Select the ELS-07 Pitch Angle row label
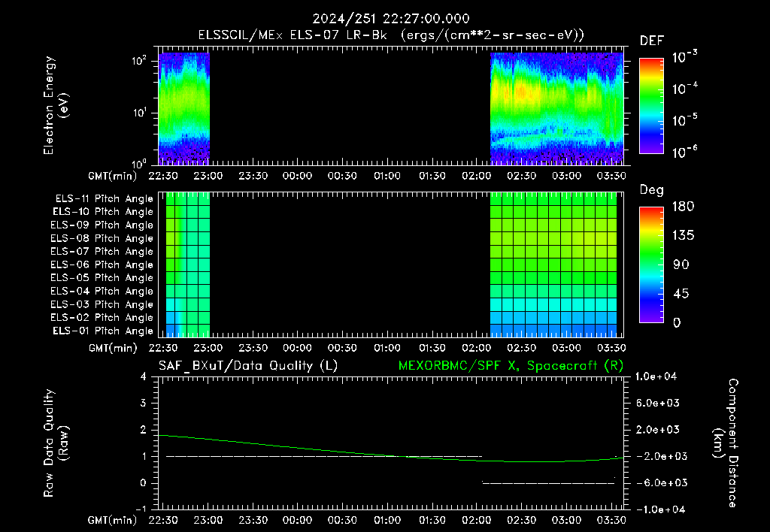Viewport: 770px width, 532px height. pos(102,251)
